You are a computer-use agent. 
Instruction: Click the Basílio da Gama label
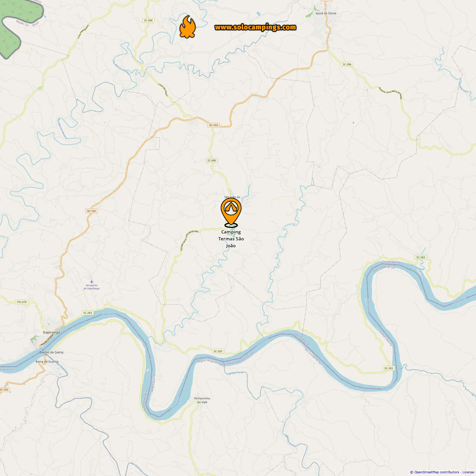click(x=51, y=352)
